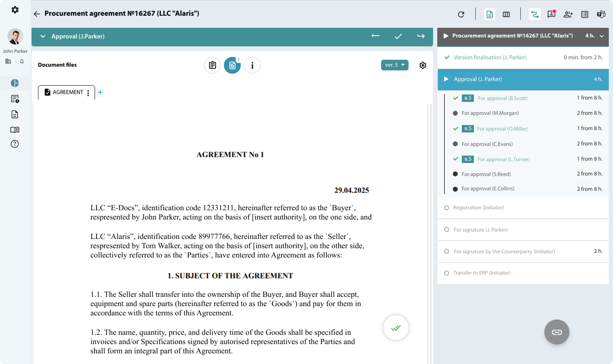Switch to split columns view icon
This screenshot has height=364, width=613.
tap(506, 14)
